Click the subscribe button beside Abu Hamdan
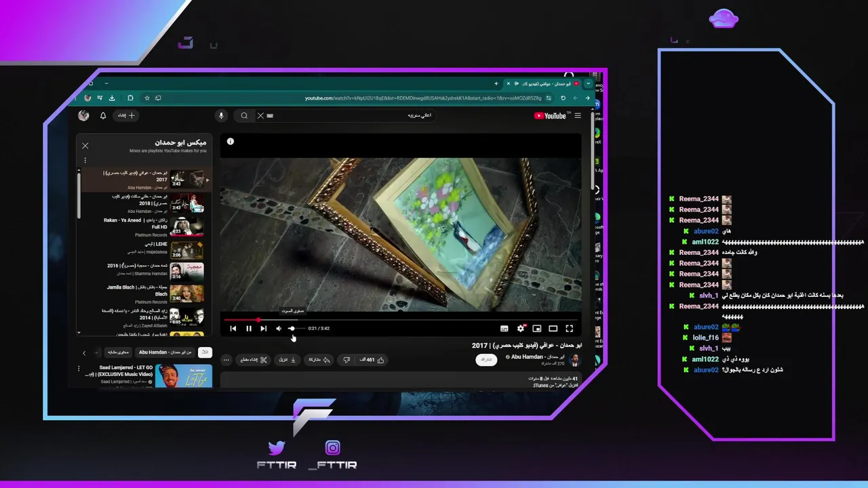Screen dimensions: 868x488 [x=486, y=360]
